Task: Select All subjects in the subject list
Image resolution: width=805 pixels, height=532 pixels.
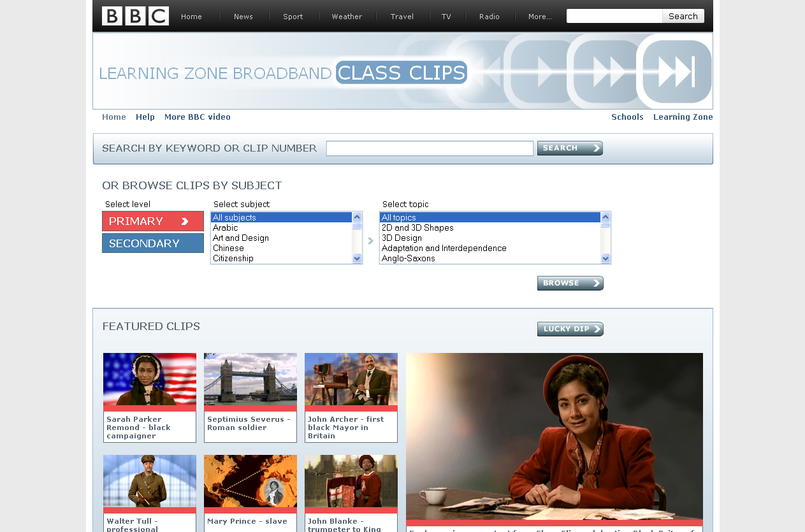Action: (x=281, y=217)
